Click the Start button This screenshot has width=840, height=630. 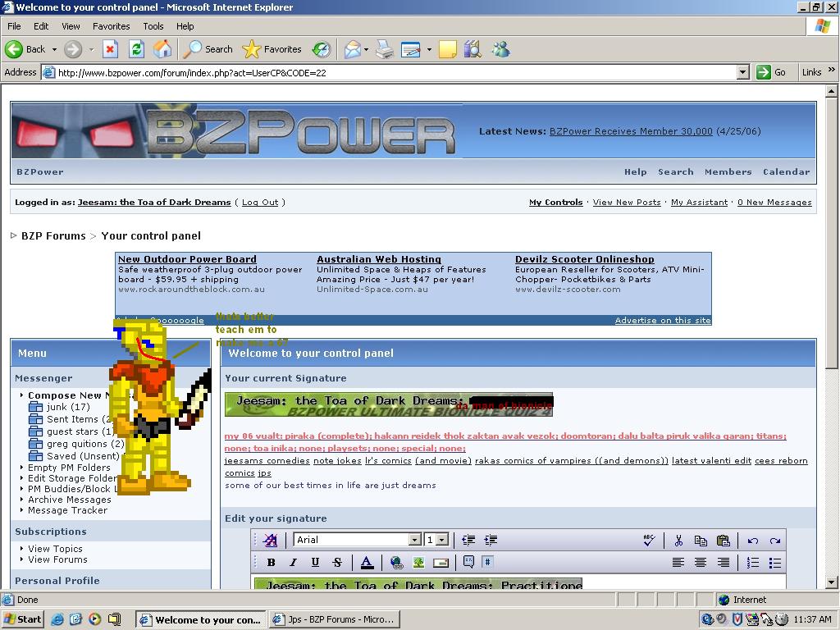pyautogui.click(x=22, y=619)
